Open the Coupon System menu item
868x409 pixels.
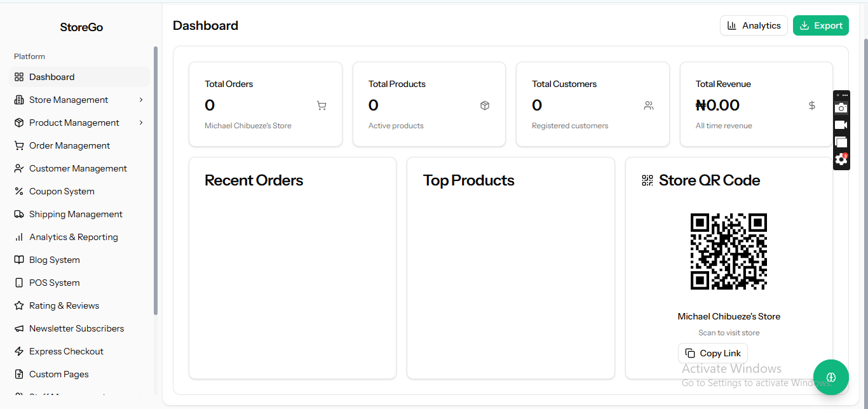point(79,191)
